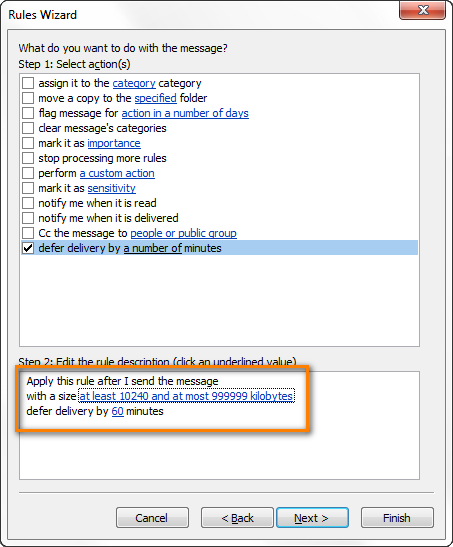Screen dimensions: 453x547
Task: Uncheck the 'defer delivery by' checkbox
Action: 28,248
